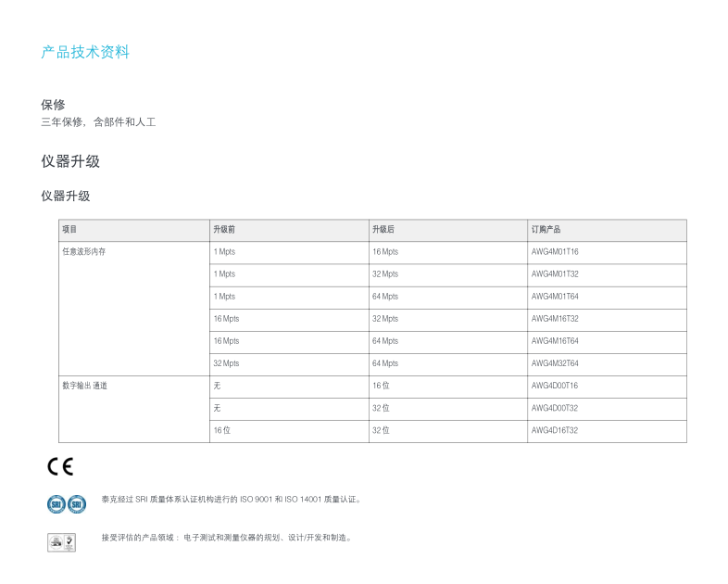The height and width of the screenshot is (584, 728).
Task: Click order code AWG4D16T32
Action: [x=555, y=430]
